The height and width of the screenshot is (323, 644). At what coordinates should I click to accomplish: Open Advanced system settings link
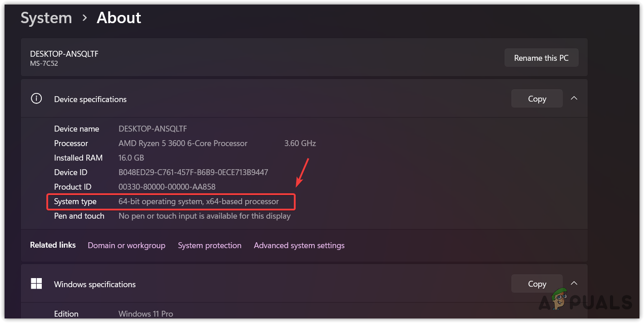pyautogui.click(x=299, y=245)
